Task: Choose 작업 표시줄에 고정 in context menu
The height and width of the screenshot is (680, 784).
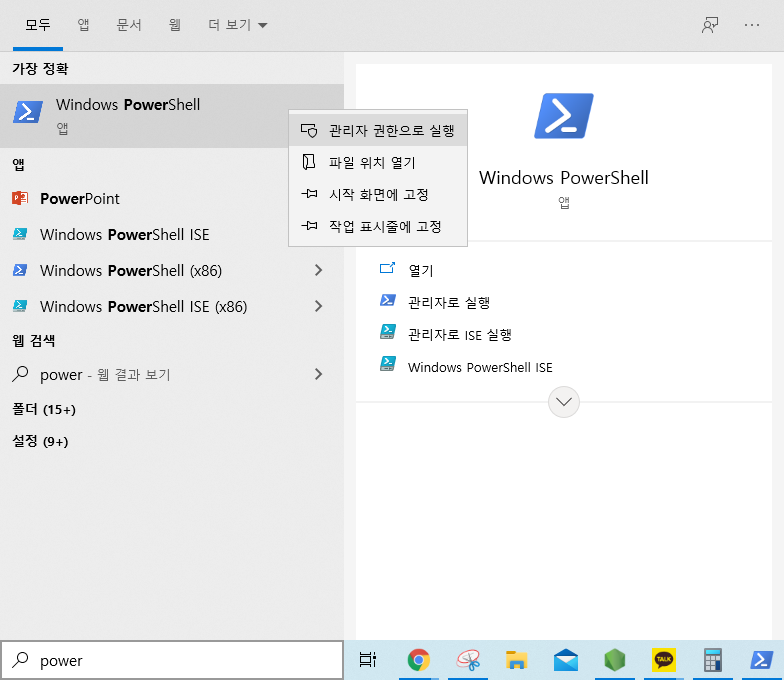Action: click(378, 226)
